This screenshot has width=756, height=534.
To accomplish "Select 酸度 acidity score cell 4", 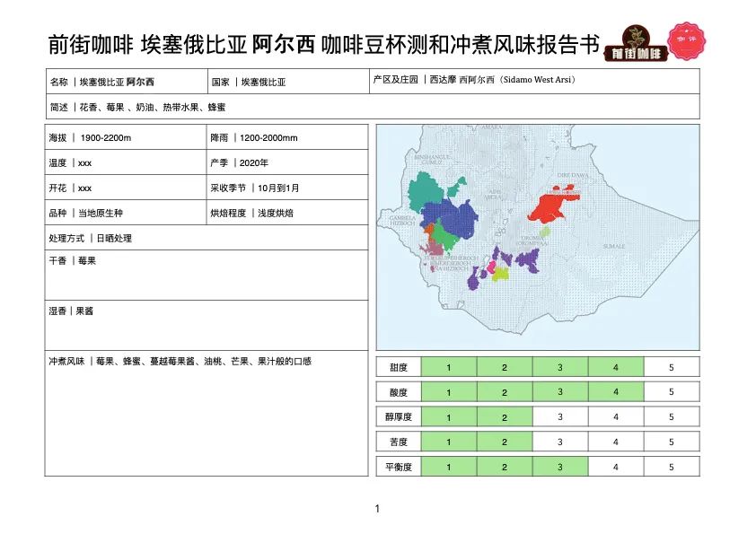I will click(616, 392).
